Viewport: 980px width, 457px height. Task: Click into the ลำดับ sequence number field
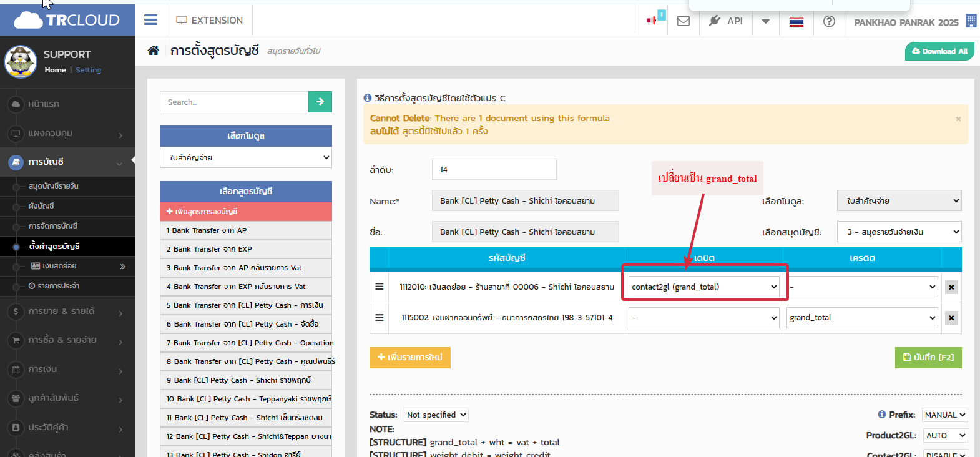[494, 169]
